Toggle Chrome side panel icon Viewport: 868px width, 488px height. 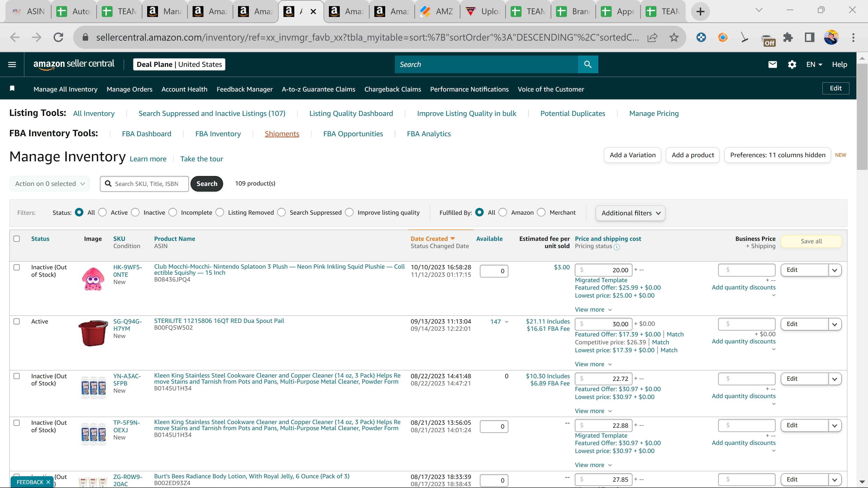coord(809,37)
